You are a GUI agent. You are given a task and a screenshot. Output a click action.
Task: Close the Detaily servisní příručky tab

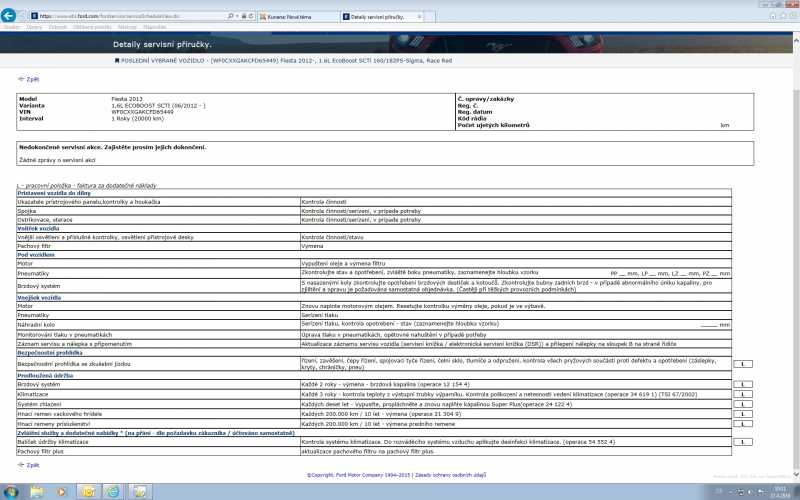(x=419, y=16)
